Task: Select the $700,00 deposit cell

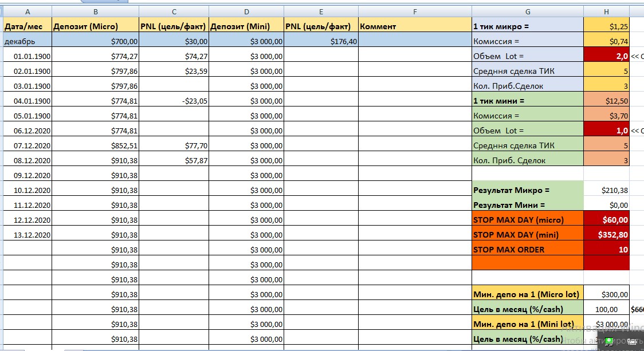Action: click(95, 40)
